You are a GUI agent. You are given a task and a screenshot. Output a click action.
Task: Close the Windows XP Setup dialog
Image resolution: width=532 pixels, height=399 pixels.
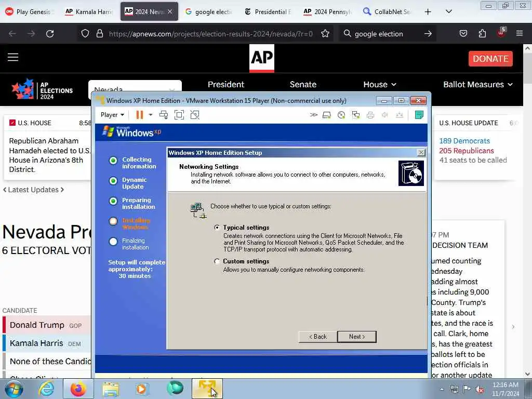point(421,153)
